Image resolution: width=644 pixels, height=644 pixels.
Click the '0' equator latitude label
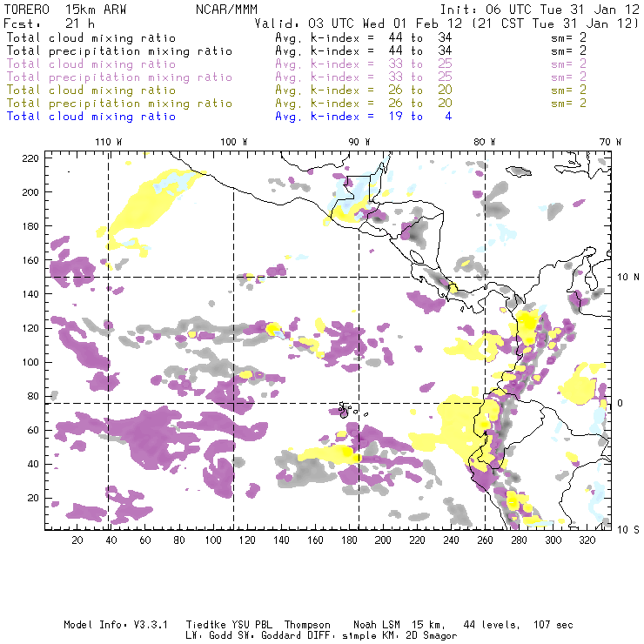tap(621, 403)
